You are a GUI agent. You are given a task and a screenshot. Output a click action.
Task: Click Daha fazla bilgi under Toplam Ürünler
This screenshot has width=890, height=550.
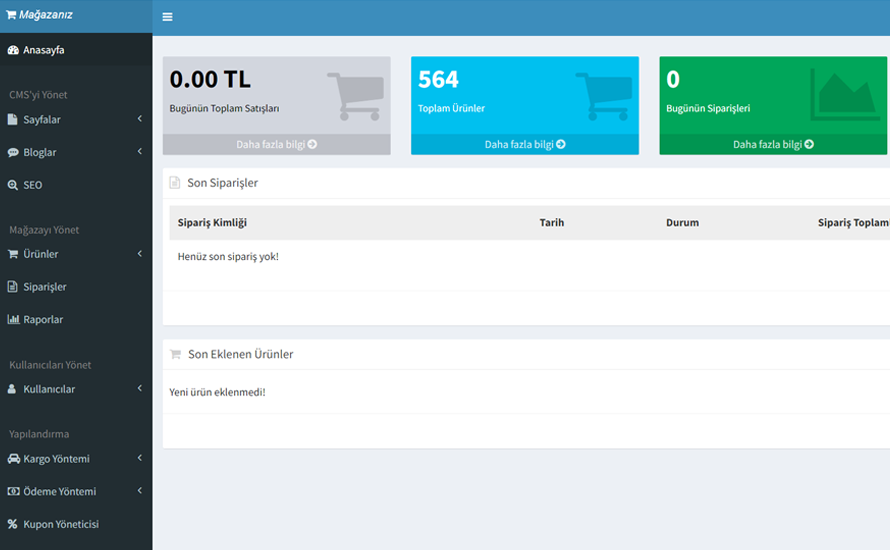click(525, 145)
